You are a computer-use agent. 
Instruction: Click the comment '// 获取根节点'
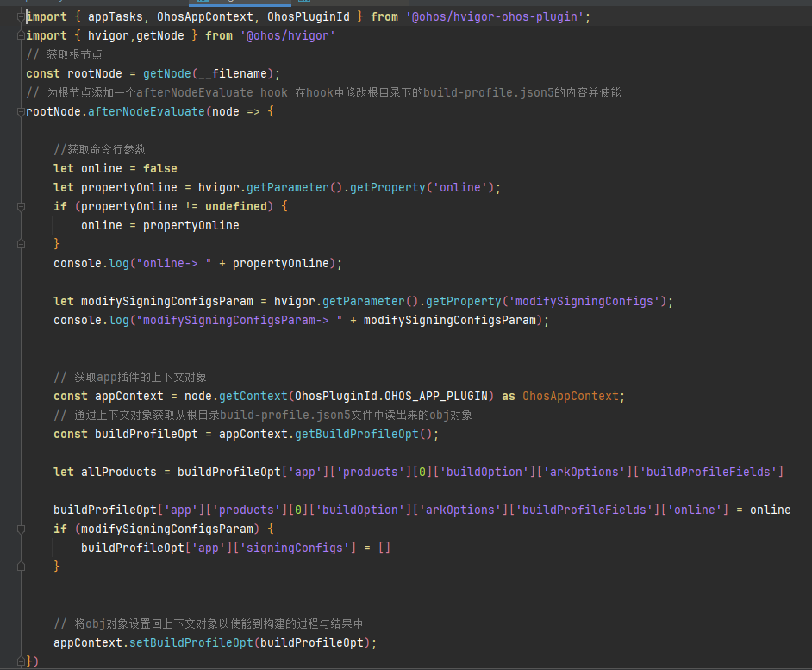(64, 54)
